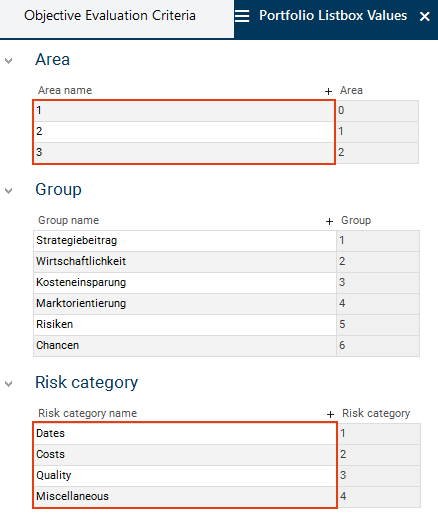The image size is (438, 518).
Task: Select the Kosteneinsparung group name cell
Action: [185, 283]
